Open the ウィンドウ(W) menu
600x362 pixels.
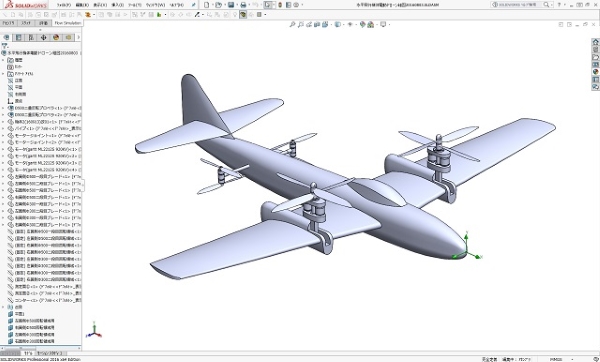155,5
